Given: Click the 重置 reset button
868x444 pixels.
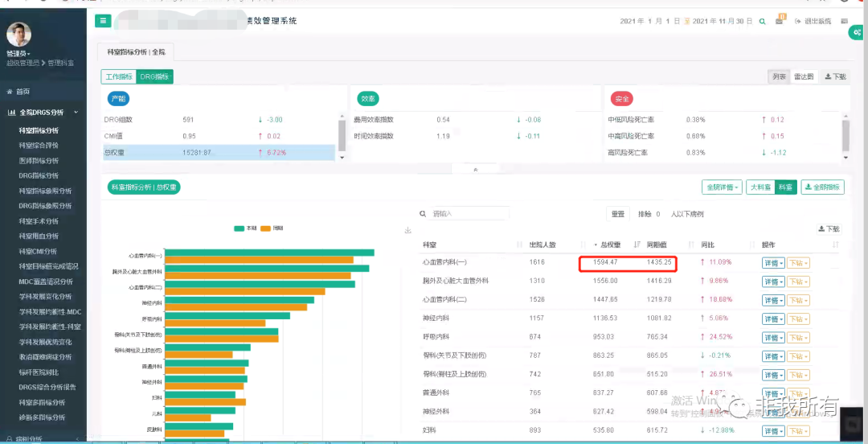Looking at the screenshot, I should point(617,214).
